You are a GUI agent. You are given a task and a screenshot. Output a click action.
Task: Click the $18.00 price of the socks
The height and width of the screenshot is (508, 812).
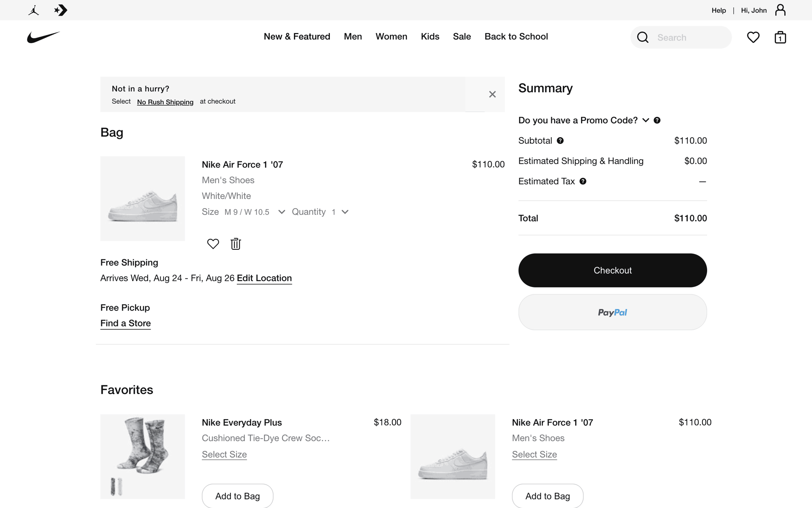point(387,422)
